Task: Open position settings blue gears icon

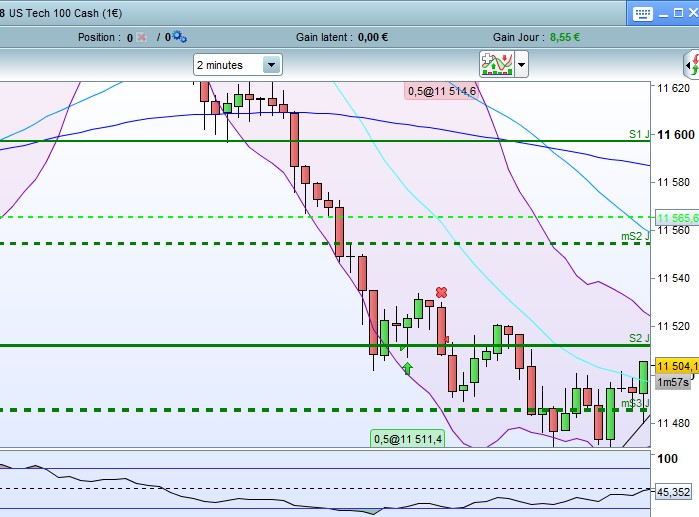Action: (x=179, y=37)
